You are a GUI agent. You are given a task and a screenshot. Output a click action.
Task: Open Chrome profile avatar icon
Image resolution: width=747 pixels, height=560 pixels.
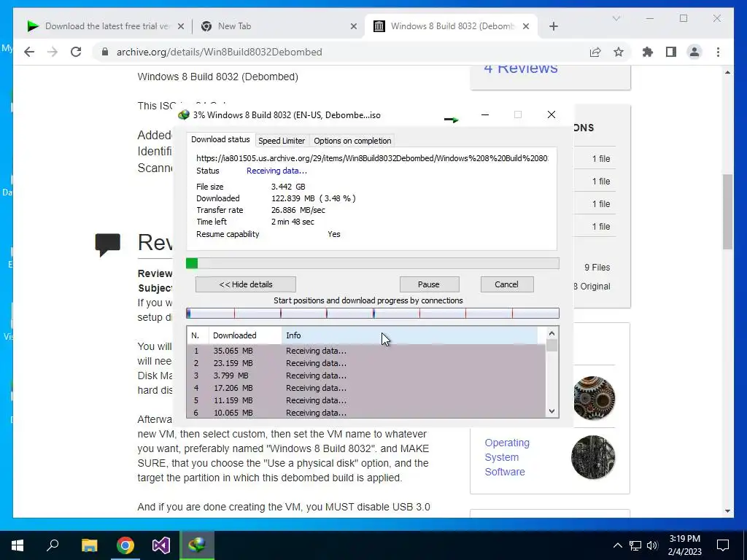pos(694,52)
